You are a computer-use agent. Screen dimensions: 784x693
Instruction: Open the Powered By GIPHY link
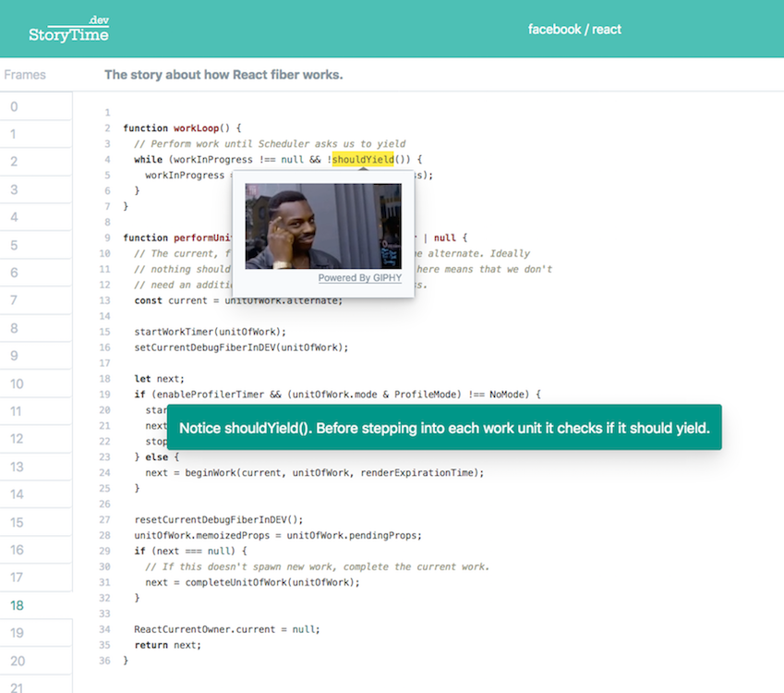360,278
